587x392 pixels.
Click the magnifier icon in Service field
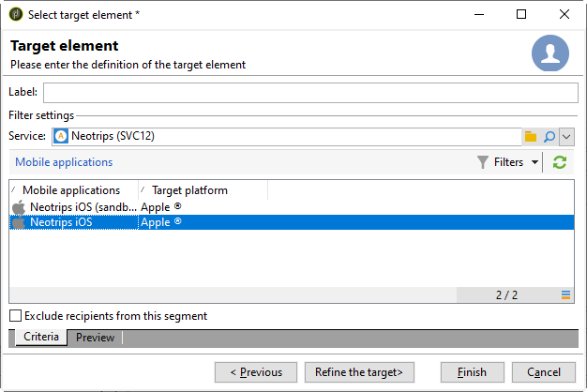(x=549, y=137)
